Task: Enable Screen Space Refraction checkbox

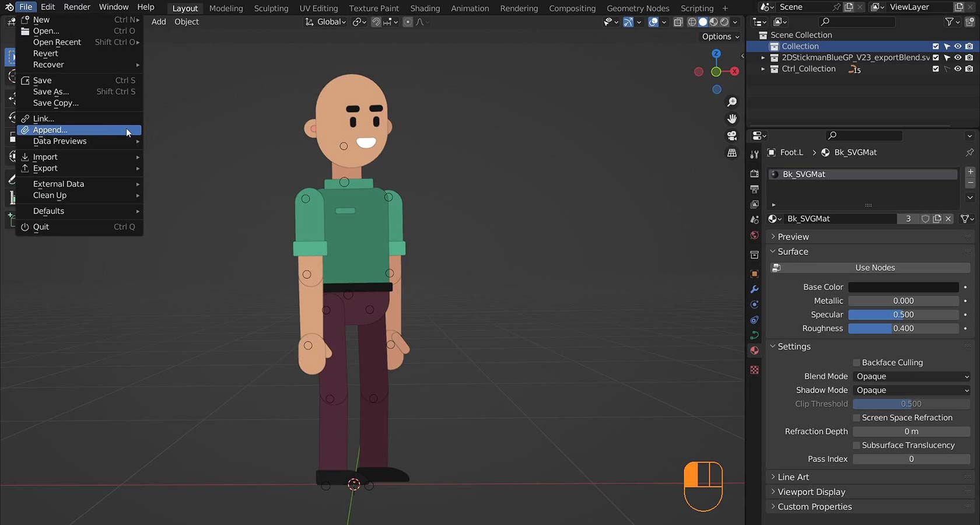Action: 856,418
